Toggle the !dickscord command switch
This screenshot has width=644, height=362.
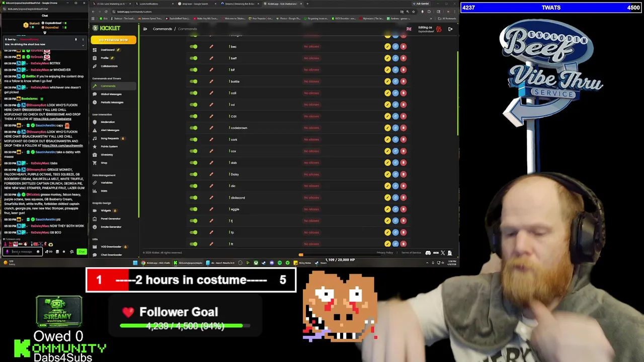[x=193, y=198]
